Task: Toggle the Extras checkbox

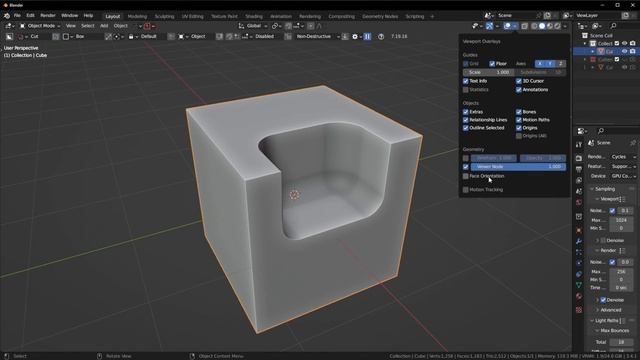Action: [x=465, y=111]
